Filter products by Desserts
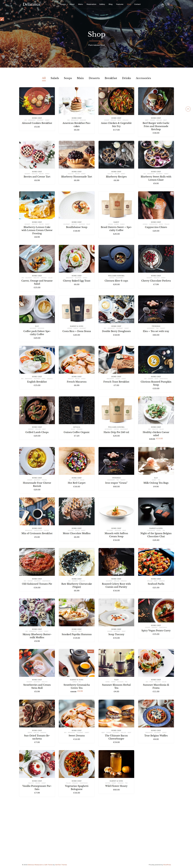193x868 pixels. coord(94,78)
